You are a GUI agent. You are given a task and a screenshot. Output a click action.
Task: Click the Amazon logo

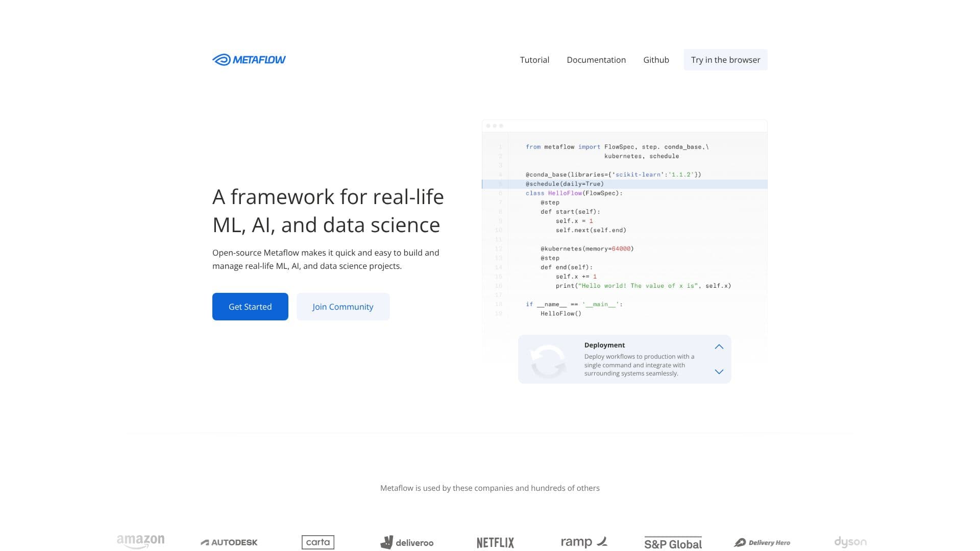(x=140, y=542)
